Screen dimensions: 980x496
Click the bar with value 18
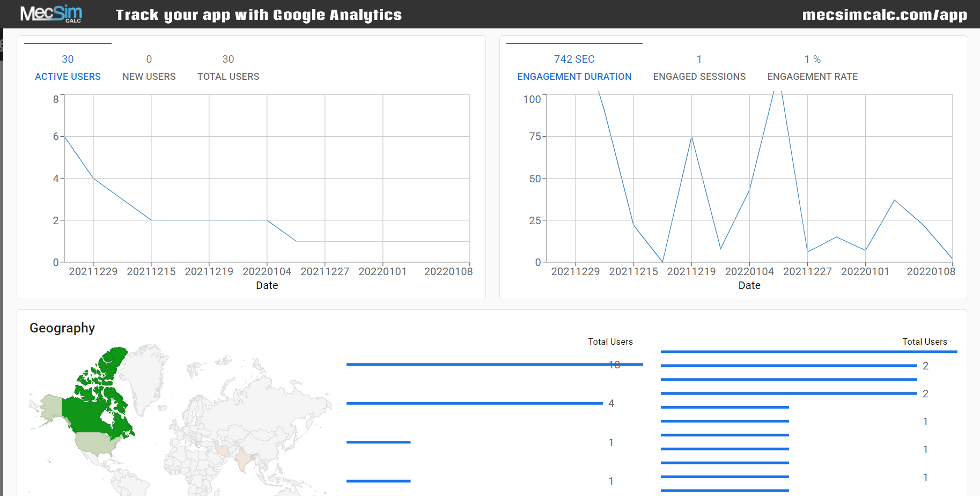click(495, 365)
